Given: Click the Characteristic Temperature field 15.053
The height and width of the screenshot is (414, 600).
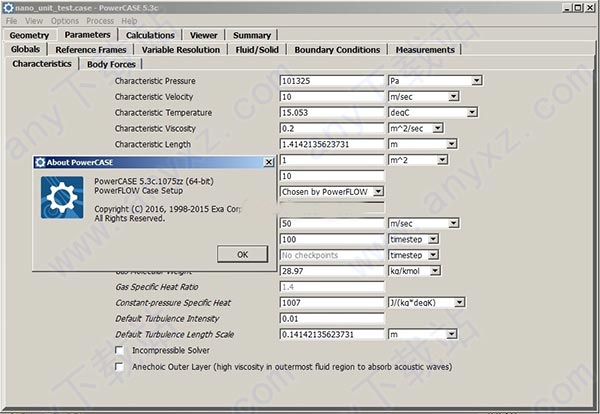Looking at the screenshot, I should pyautogui.click(x=332, y=112).
